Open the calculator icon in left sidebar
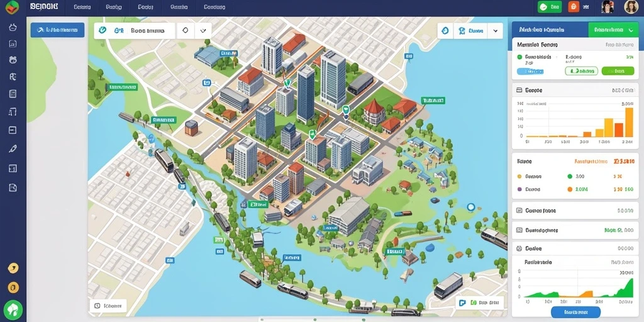This screenshot has width=644, height=322. click(13, 94)
